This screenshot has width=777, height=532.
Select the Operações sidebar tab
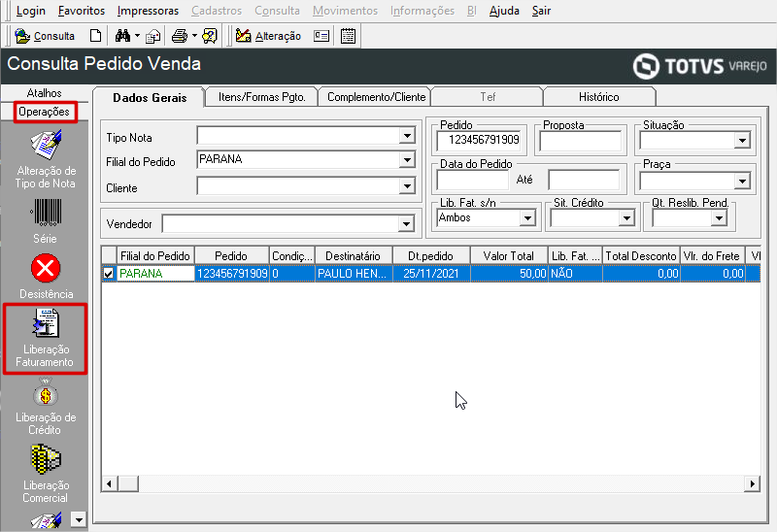(44, 112)
